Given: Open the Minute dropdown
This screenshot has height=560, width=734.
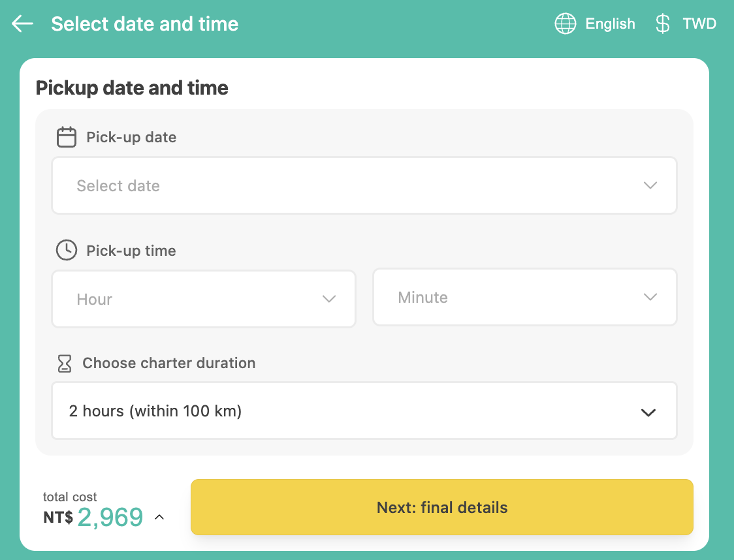Looking at the screenshot, I should (x=524, y=298).
